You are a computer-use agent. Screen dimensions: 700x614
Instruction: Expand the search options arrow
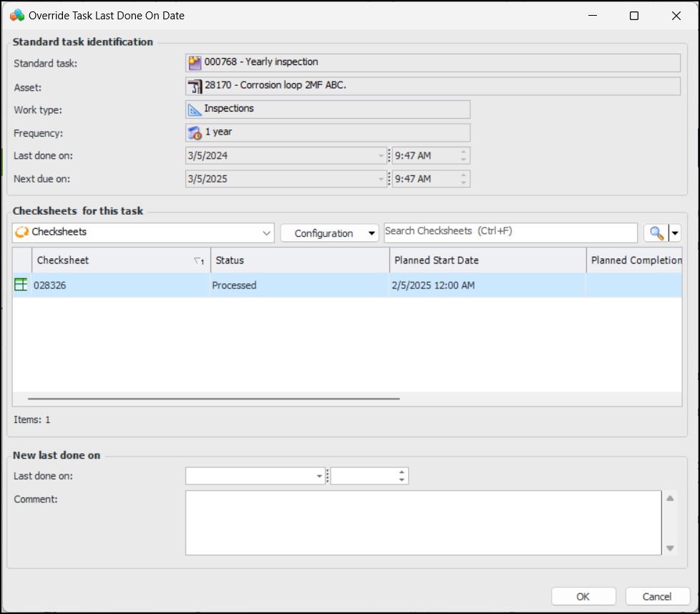(x=675, y=233)
